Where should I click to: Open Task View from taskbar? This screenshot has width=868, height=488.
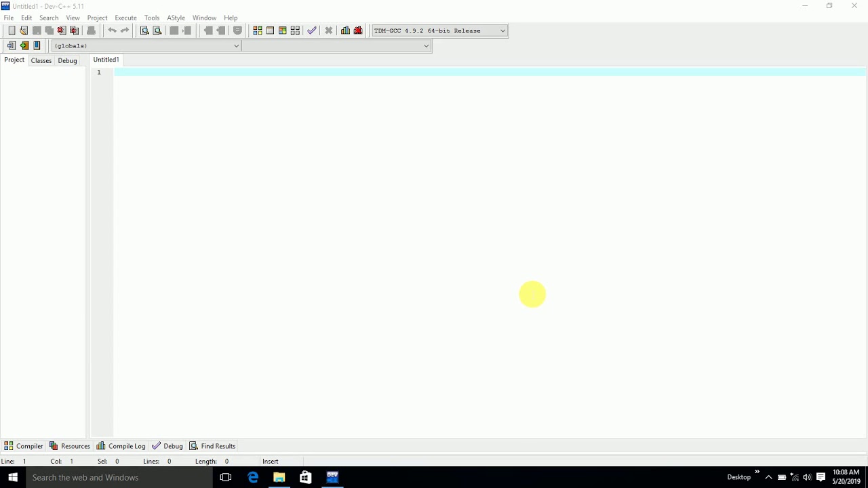pos(226,477)
